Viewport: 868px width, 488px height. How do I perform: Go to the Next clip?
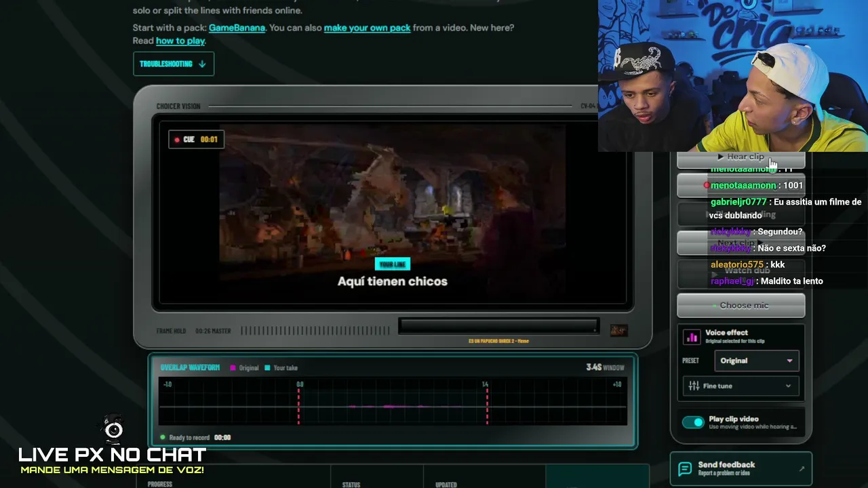741,242
